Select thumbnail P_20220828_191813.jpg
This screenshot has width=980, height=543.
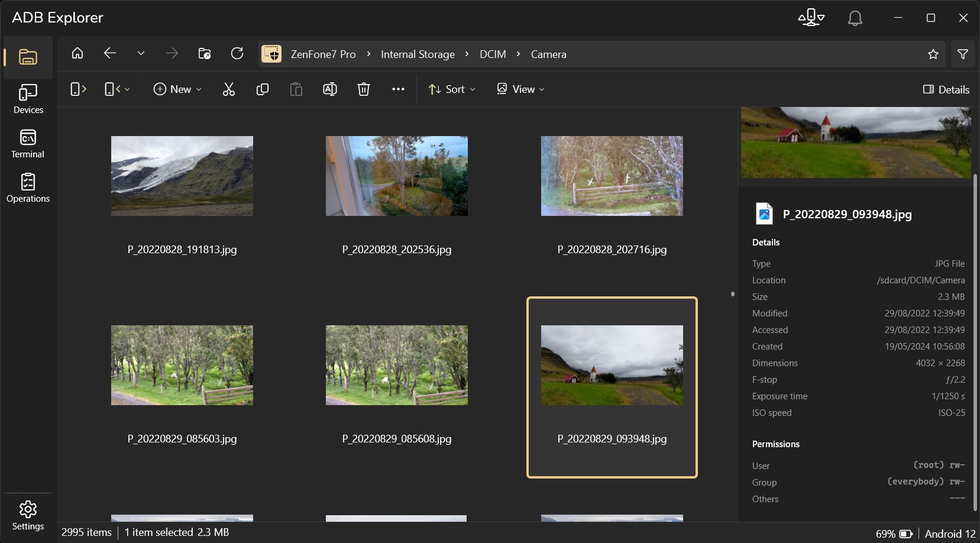click(182, 176)
